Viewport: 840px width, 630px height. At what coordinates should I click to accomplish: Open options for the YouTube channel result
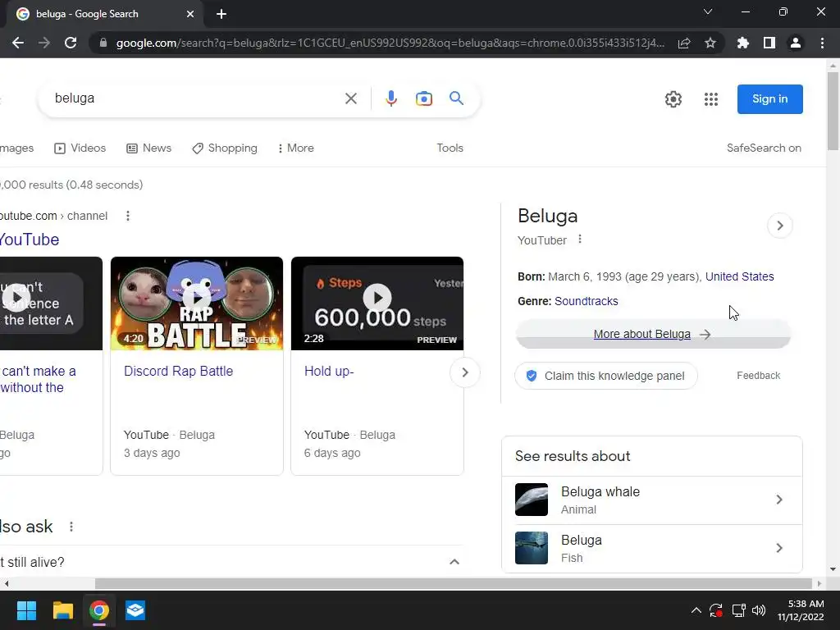click(x=127, y=216)
